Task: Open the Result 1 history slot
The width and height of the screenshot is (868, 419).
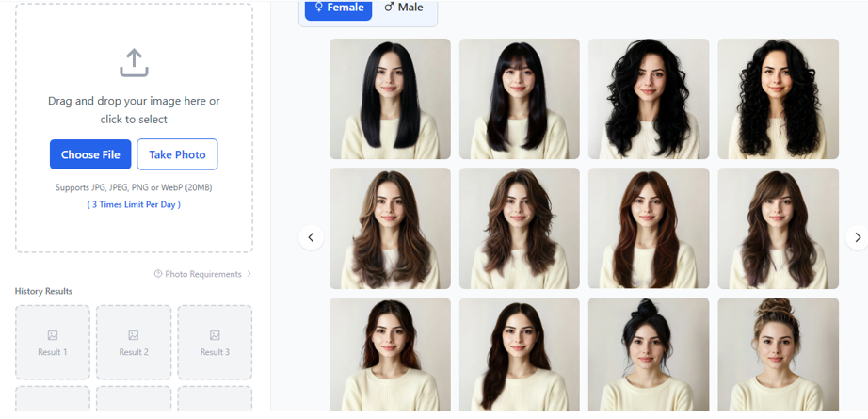Action: tap(53, 343)
